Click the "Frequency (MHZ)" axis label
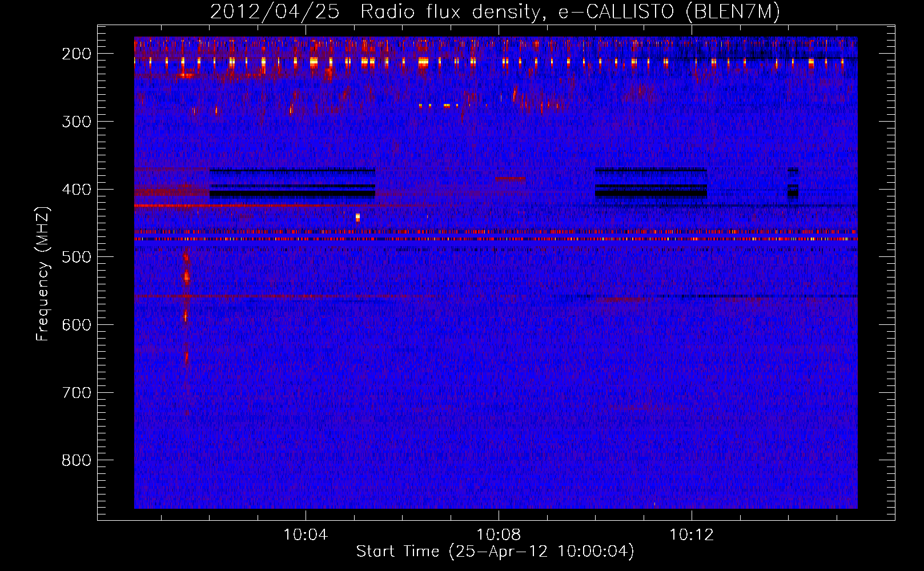The width and height of the screenshot is (924, 571). pos(43,274)
